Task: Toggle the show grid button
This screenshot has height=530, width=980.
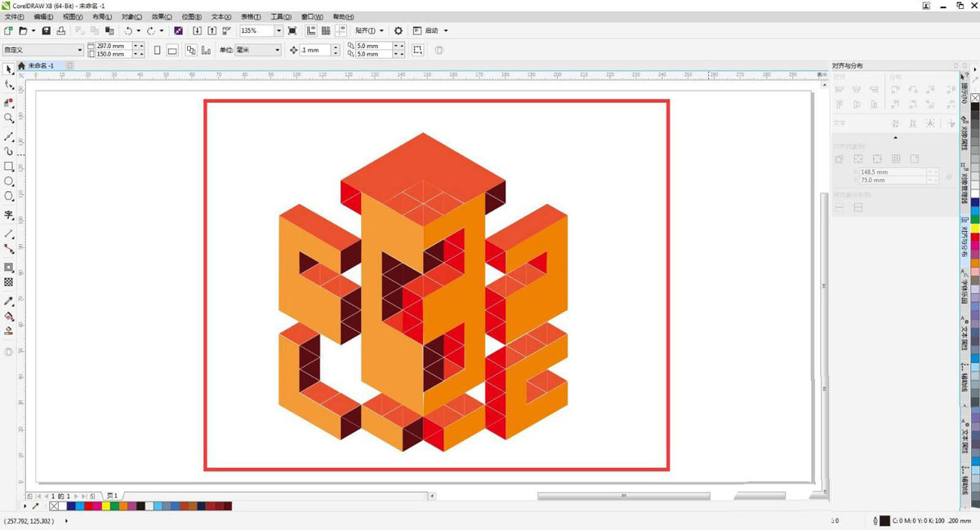Action: (326, 31)
